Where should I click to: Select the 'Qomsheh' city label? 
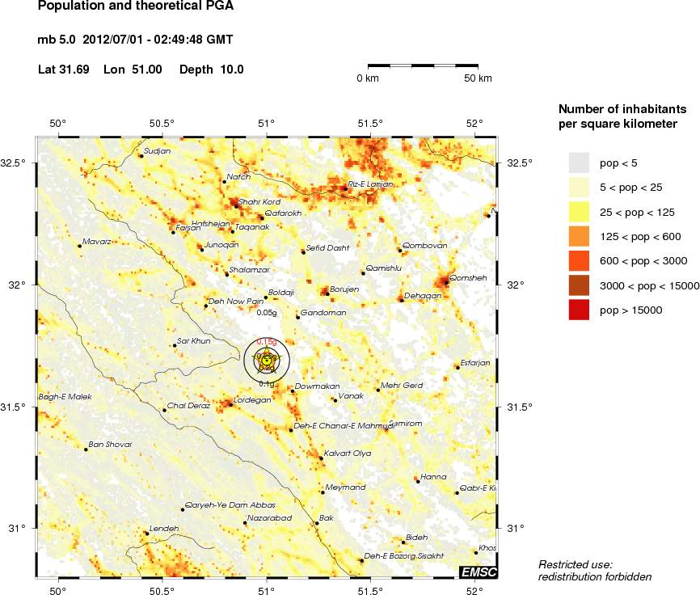point(468,277)
